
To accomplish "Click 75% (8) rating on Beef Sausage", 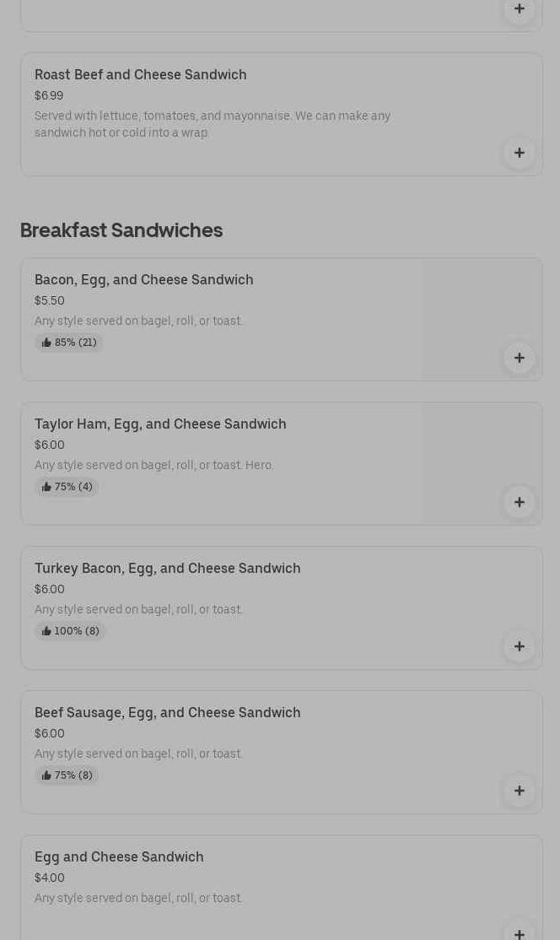I will [x=67, y=775].
